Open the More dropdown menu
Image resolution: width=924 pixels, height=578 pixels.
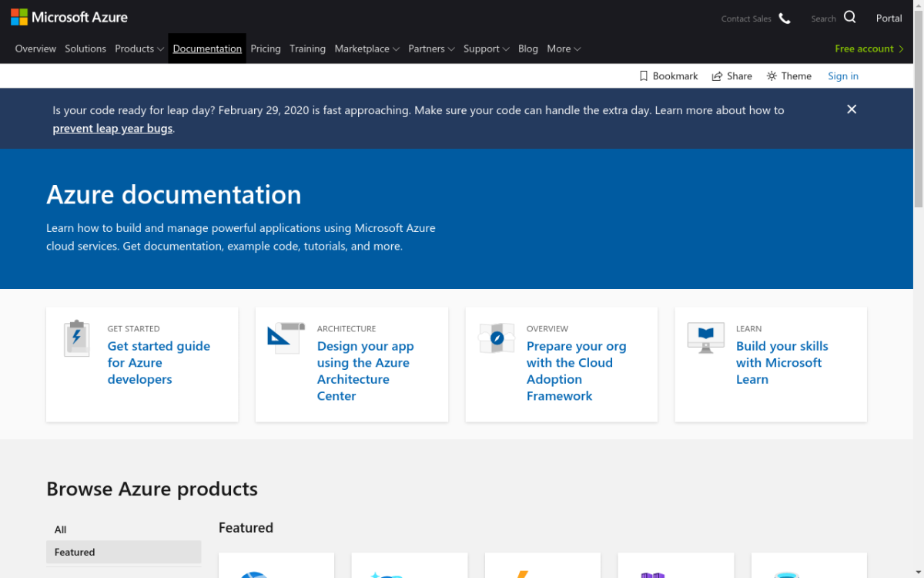(564, 49)
